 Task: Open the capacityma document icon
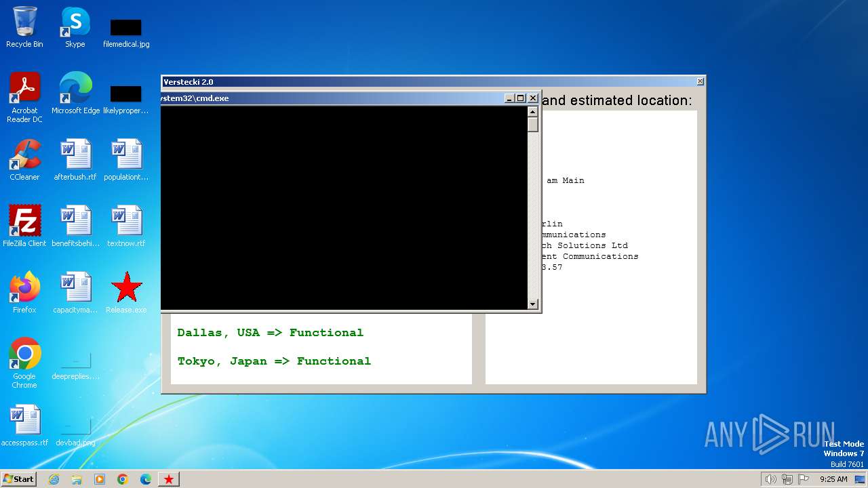pyautogui.click(x=75, y=293)
